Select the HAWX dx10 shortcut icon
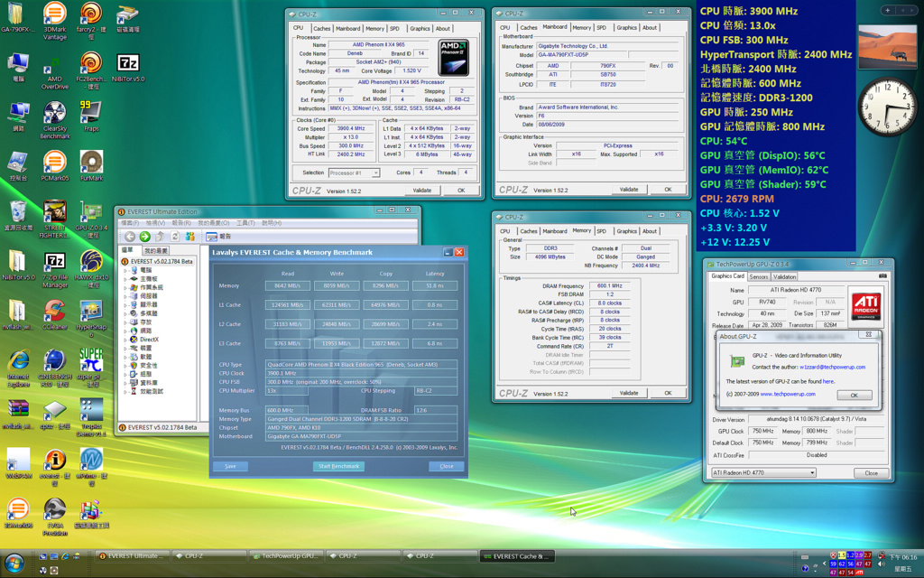The height and width of the screenshot is (578, 924). (91, 269)
